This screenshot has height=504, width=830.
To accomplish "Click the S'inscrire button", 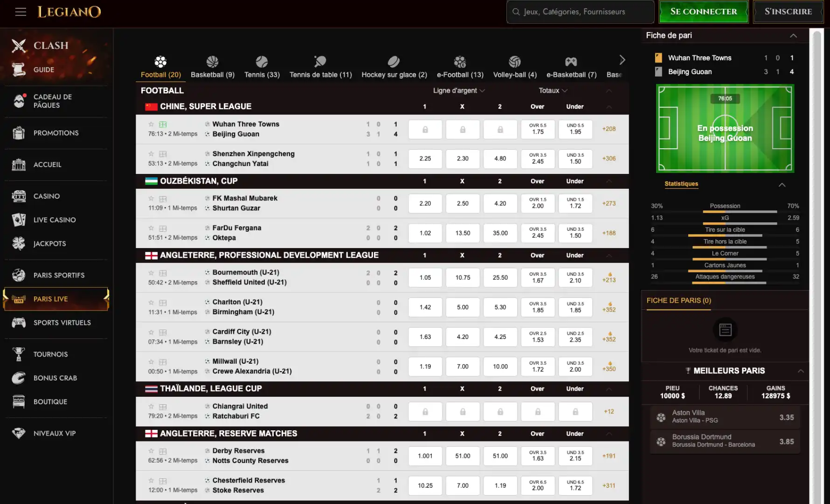I will (788, 12).
